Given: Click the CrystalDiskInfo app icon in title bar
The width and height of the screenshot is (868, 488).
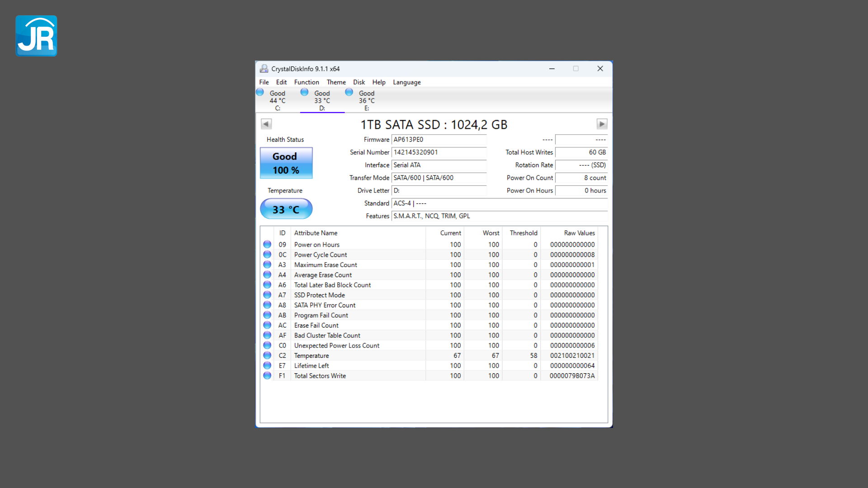Looking at the screenshot, I should (x=264, y=69).
